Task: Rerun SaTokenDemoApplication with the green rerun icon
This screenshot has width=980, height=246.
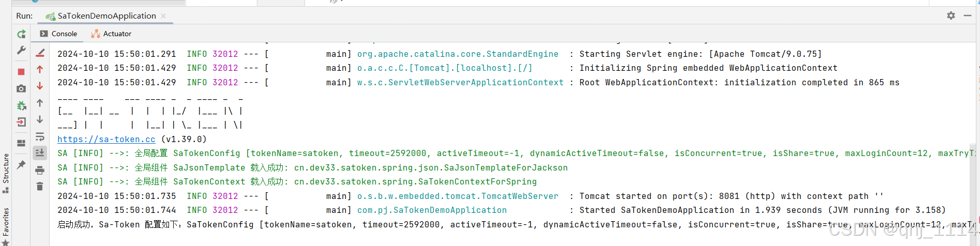Action: (x=21, y=34)
